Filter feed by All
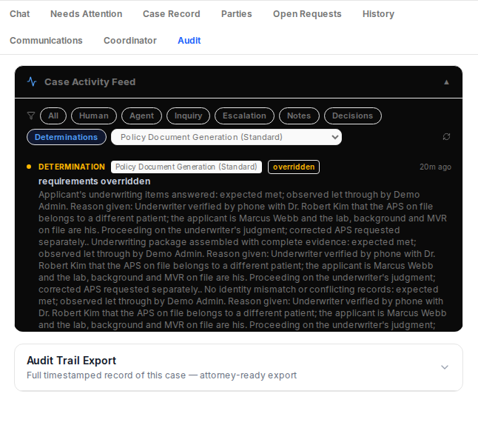 [x=53, y=116]
